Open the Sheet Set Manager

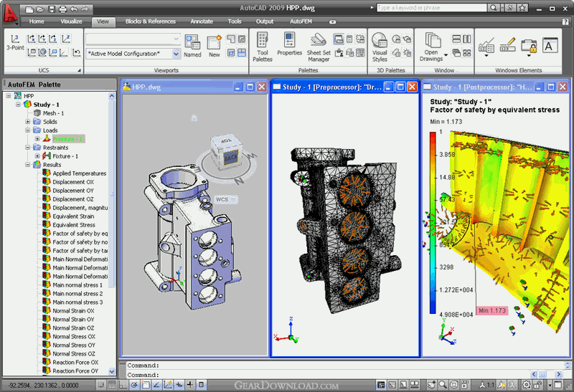[x=319, y=47]
